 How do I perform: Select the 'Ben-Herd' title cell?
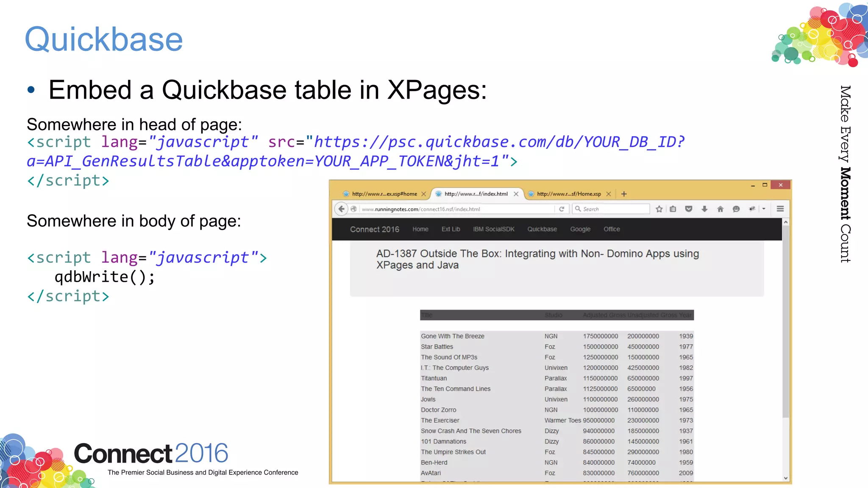(434, 463)
